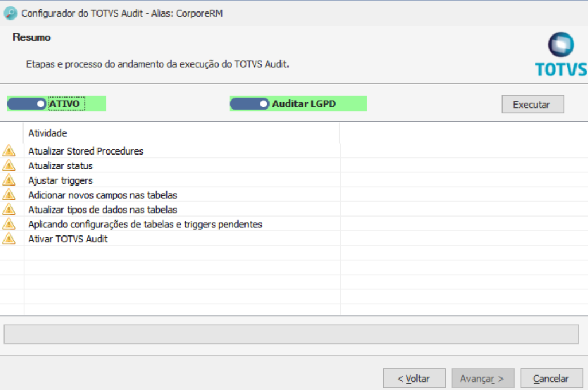
Task: Click the TOTVS Audit app icon in title bar
Action: [10, 13]
